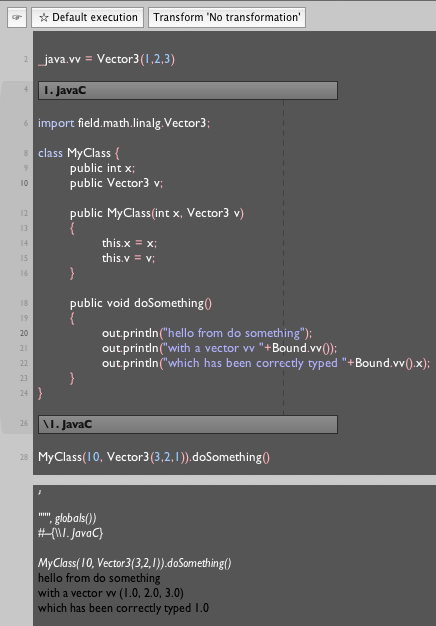Viewport: 436px width, 626px height.
Task: Click the MyClass constructor signature line
Action: tap(157, 213)
